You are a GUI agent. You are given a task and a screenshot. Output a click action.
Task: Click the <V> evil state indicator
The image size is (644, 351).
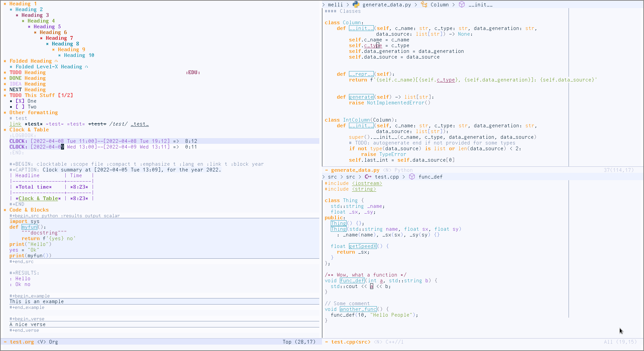[x=41, y=342]
